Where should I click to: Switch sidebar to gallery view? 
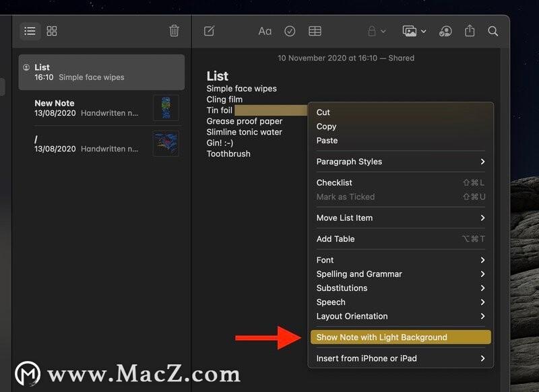(x=51, y=31)
